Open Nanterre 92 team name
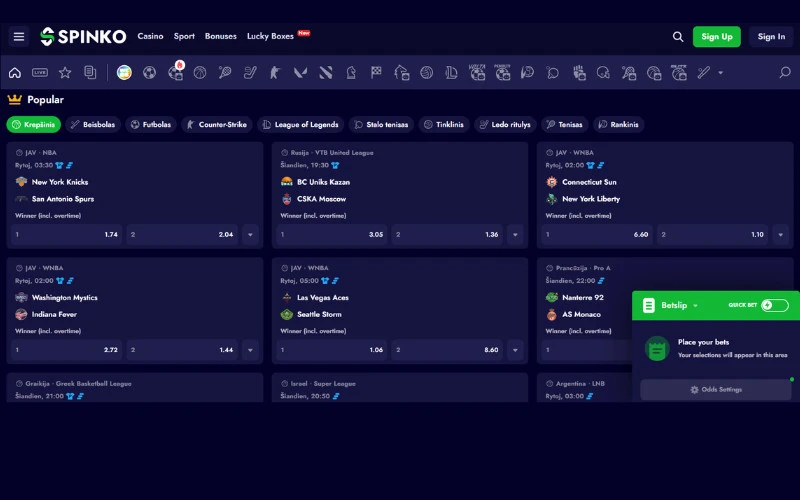This screenshot has width=800, height=500. point(583,297)
